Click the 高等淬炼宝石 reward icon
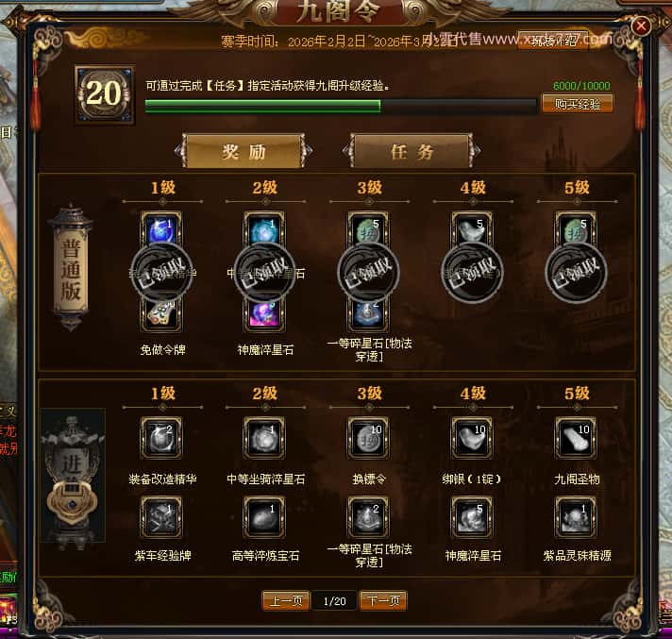Image resolution: width=672 pixels, height=639 pixels. [x=264, y=517]
